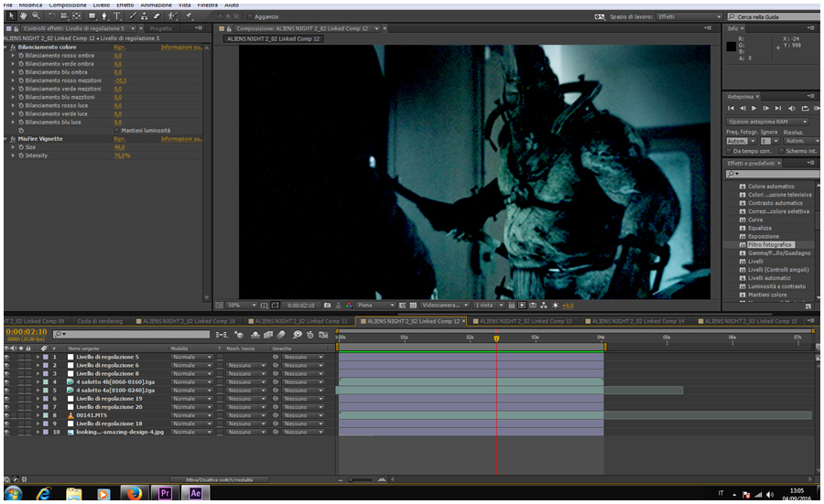Toggle the Mantieni luminosità checkbox
This screenshot has width=824, height=504.
click(x=116, y=130)
